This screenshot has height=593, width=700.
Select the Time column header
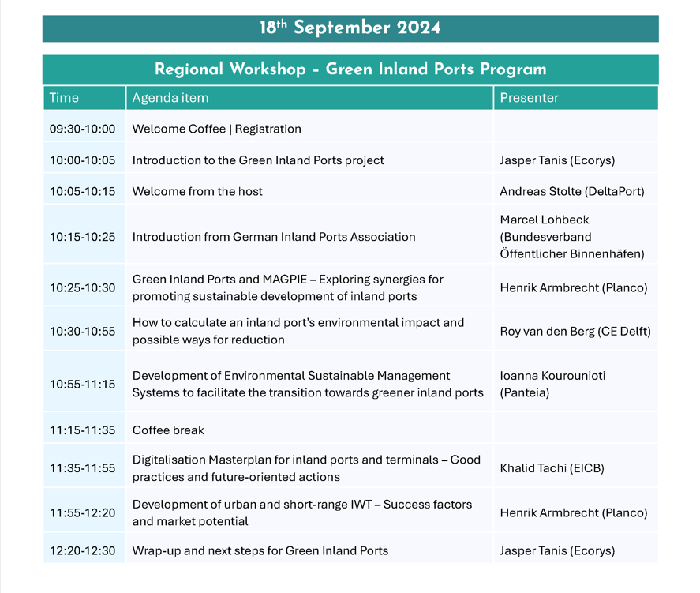click(x=64, y=98)
